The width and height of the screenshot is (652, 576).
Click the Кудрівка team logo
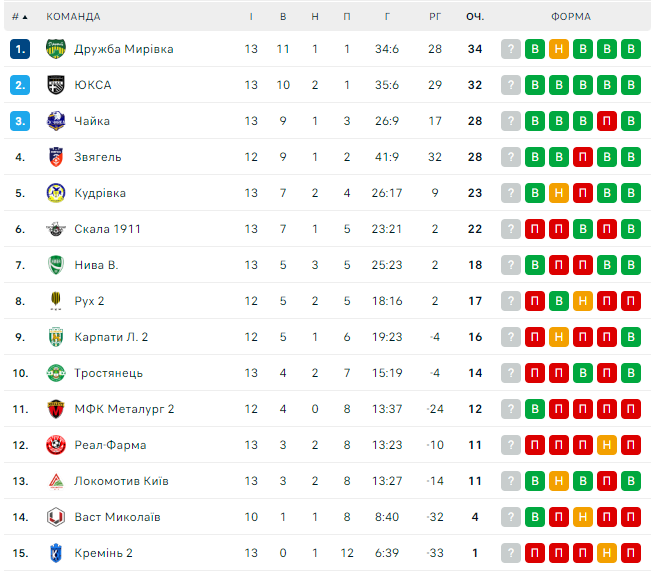click(56, 193)
